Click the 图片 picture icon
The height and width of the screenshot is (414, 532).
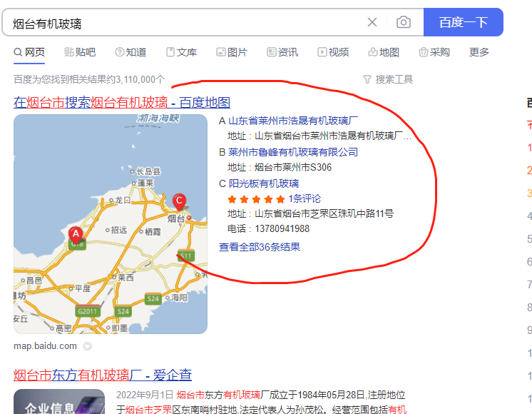[221, 52]
